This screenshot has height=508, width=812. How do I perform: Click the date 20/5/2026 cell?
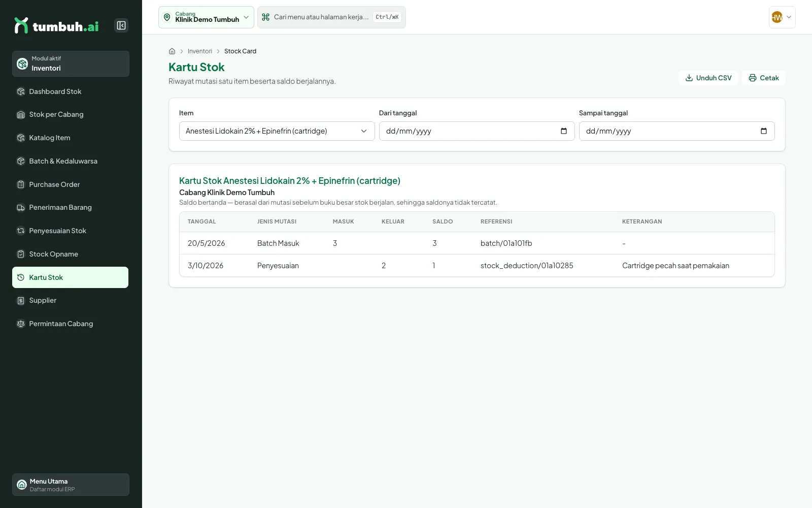[206, 243]
